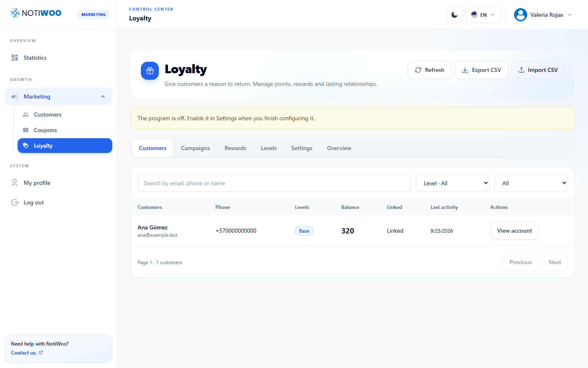Viewport: 588px width, 368px height.
Task: Click View account for Ana Gómez
Action: (x=514, y=231)
